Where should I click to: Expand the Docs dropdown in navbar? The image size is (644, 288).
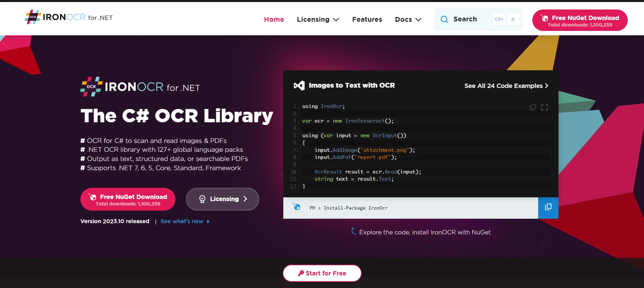408,19
